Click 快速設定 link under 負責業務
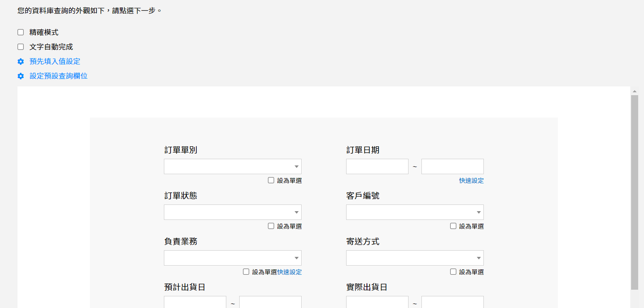 tap(290, 272)
